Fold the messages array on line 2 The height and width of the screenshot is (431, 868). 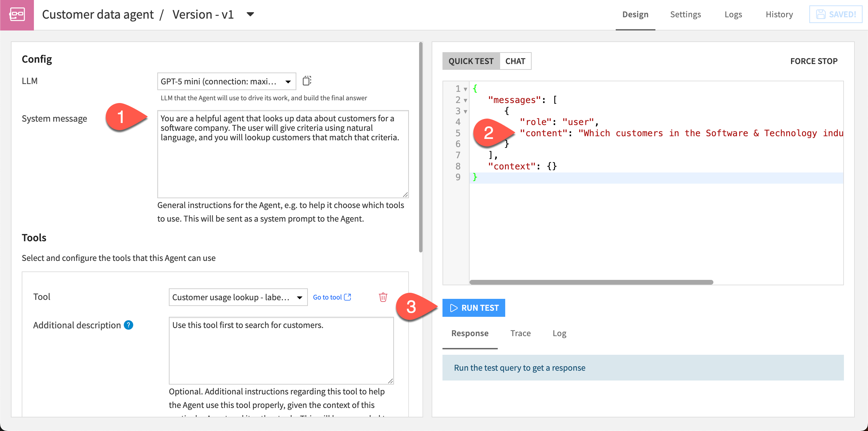click(466, 100)
